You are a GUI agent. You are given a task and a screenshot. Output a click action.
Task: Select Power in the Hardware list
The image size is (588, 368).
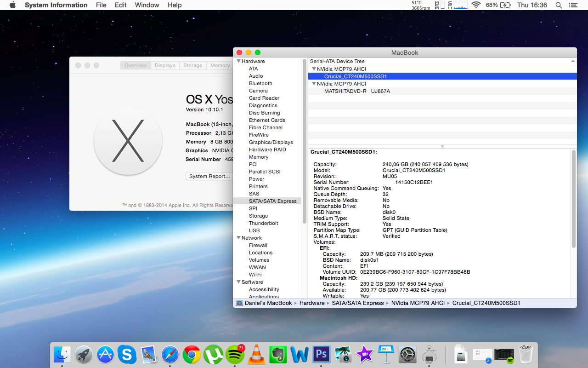pos(257,179)
